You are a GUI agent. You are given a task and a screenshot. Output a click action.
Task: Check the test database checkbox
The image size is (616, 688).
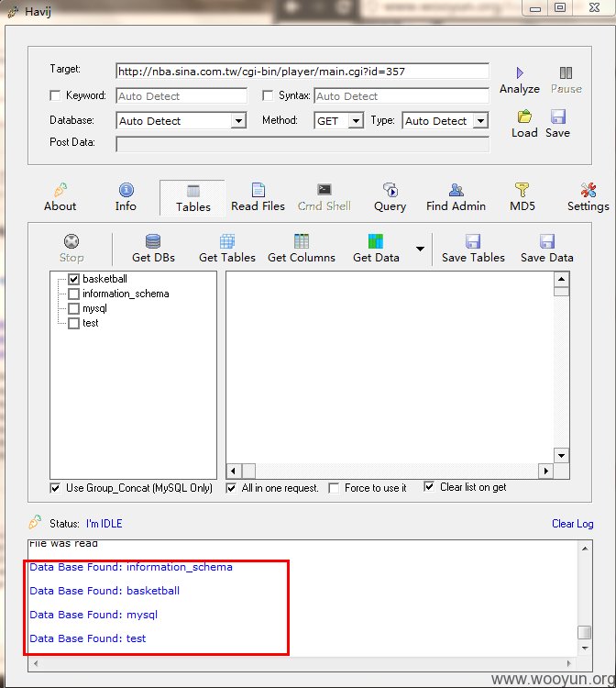(x=73, y=324)
